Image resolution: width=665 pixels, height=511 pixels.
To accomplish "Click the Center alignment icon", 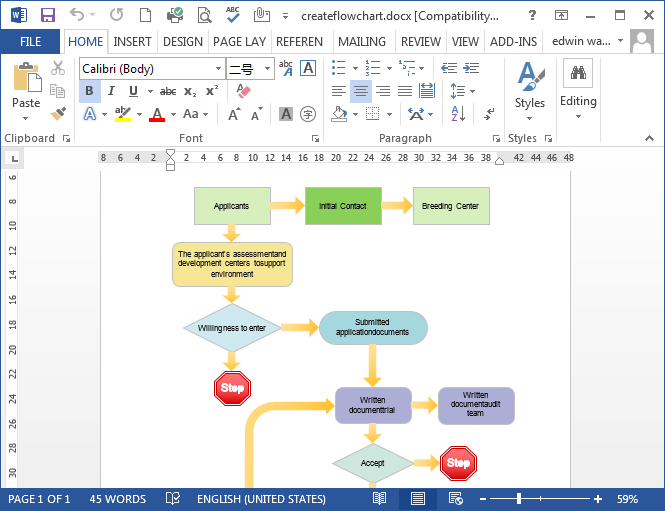I will (x=360, y=91).
